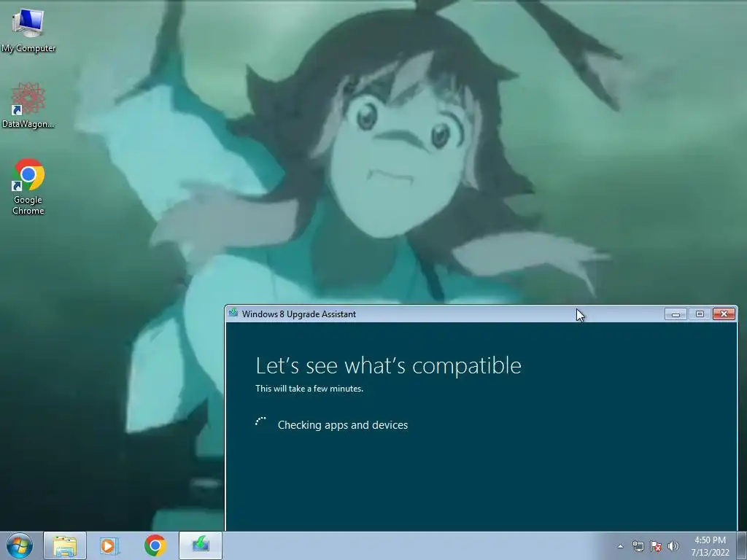The width and height of the screenshot is (747, 560).
Task: Open the clock showing 4:50 PM
Action: [710, 546]
